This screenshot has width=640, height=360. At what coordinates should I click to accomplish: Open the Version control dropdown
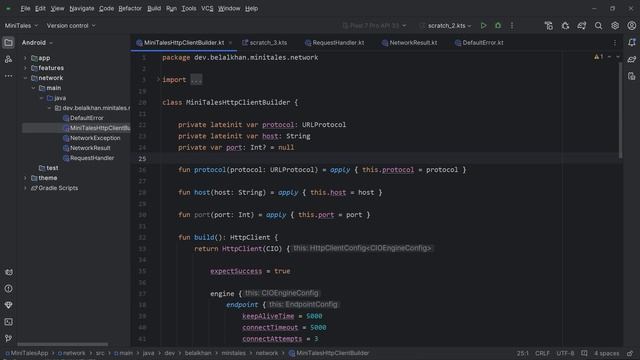coord(71,26)
